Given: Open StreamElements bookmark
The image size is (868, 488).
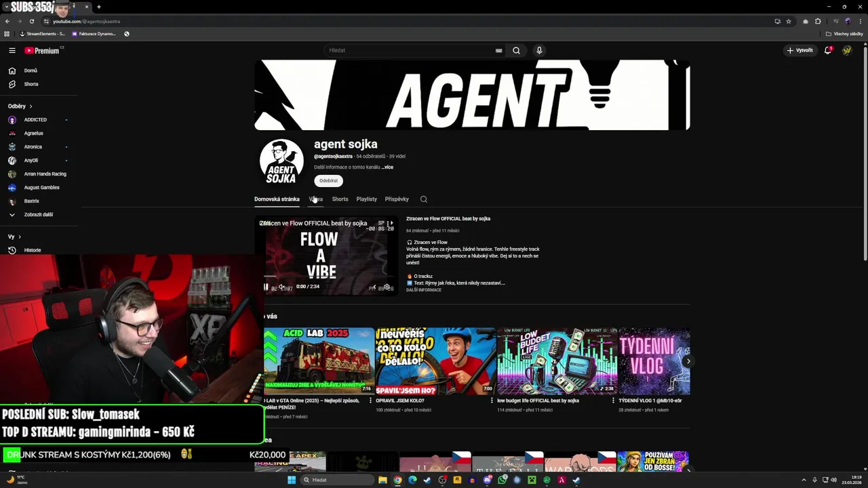Looking at the screenshot, I should (x=42, y=34).
